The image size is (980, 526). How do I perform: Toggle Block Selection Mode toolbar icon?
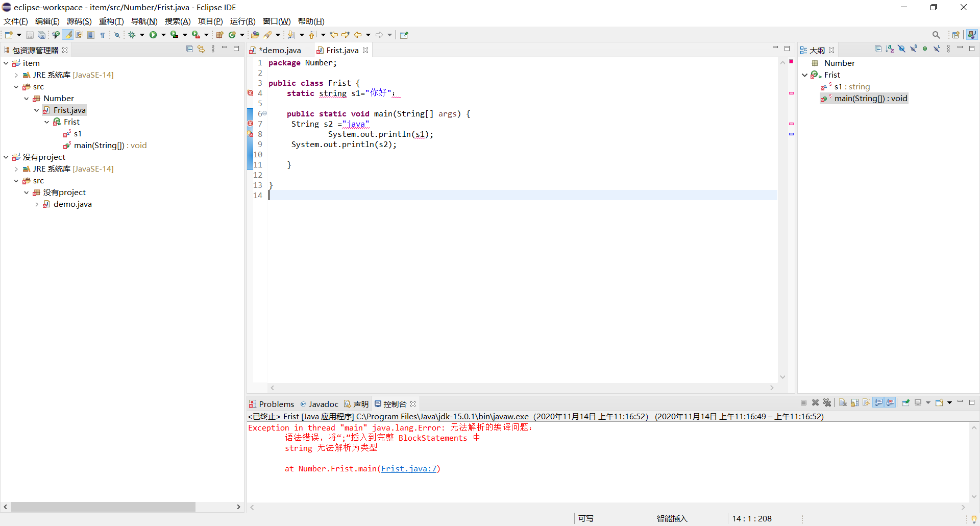[x=91, y=35]
